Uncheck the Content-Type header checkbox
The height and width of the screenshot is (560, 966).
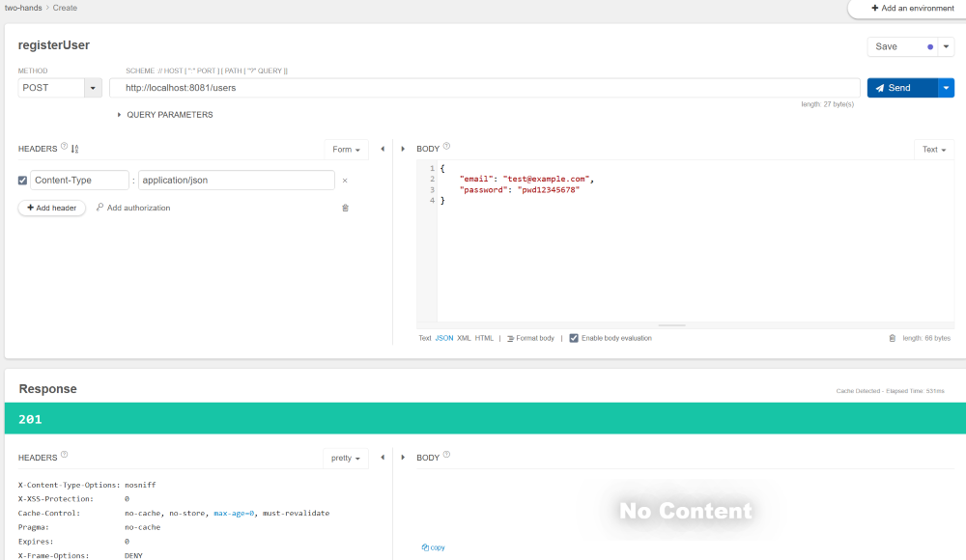[22, 181]
